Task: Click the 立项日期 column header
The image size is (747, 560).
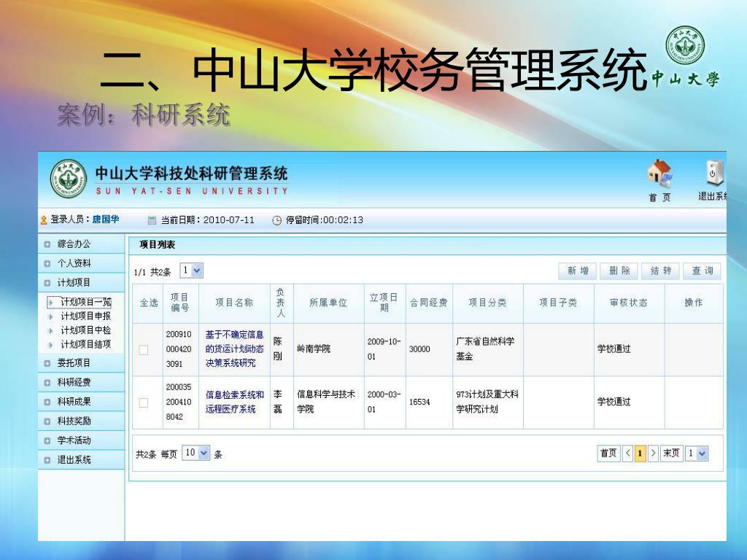Action: point(384,303)
